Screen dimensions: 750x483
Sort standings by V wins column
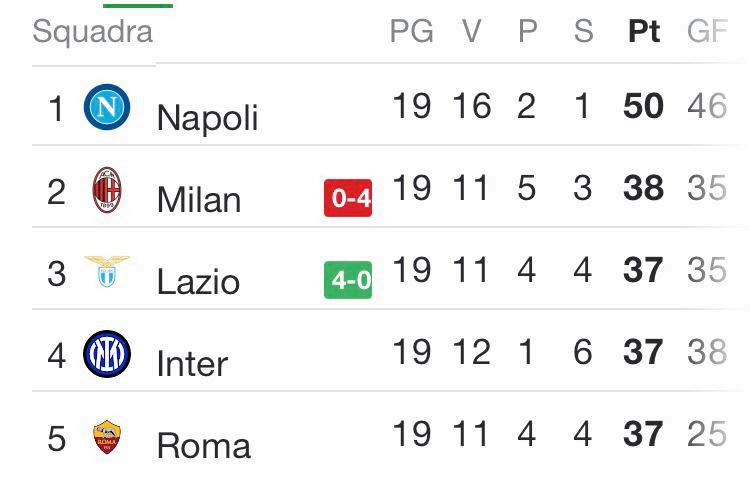471,32
